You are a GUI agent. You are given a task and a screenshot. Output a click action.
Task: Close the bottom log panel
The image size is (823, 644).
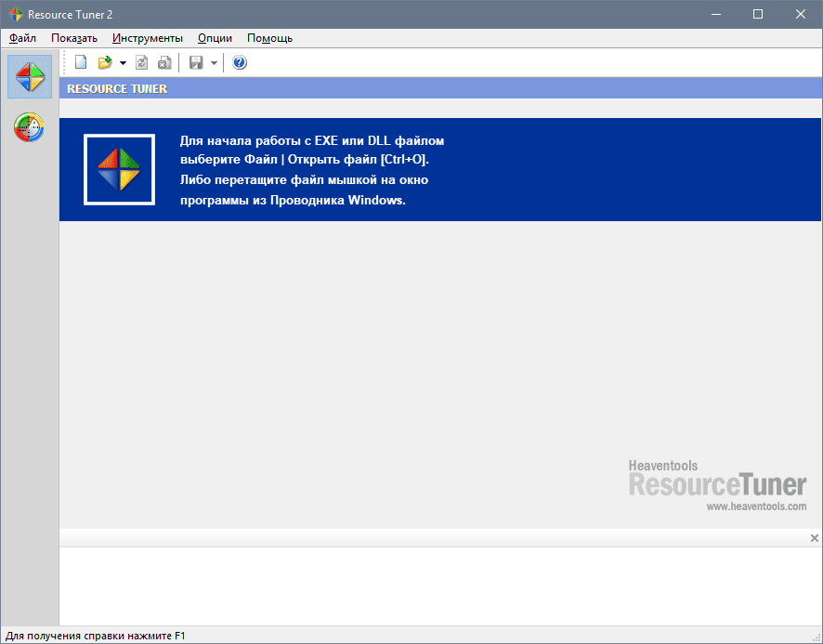coord(815,538)
